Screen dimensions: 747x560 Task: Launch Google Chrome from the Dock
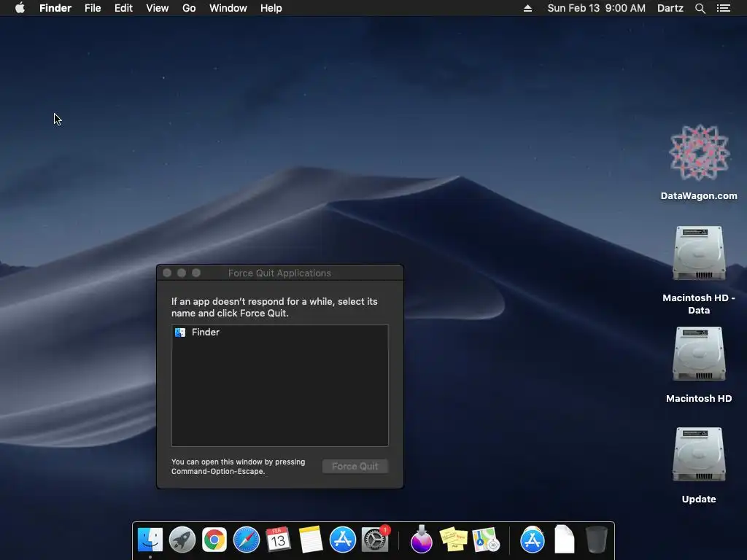click(x=214, y=540)
